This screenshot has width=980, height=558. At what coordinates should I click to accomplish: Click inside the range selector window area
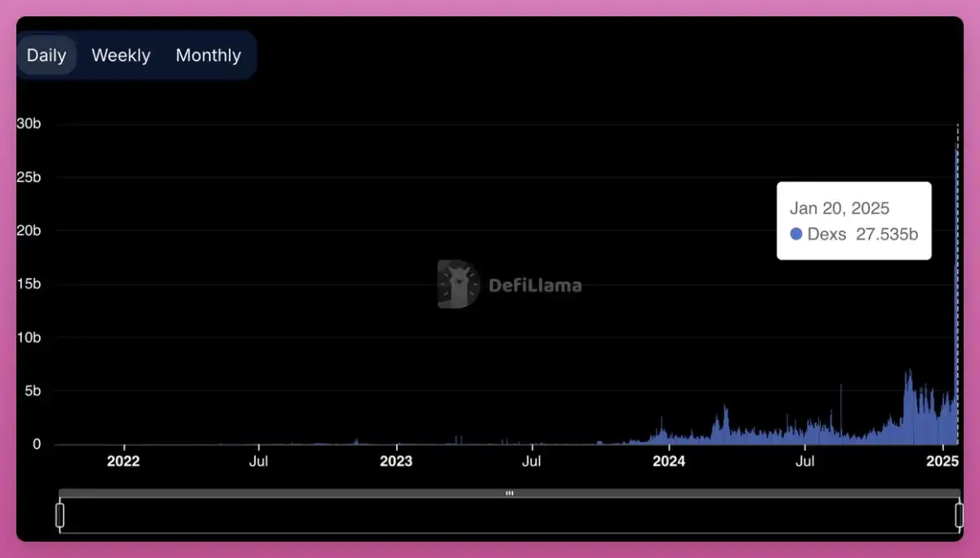click(509, 516)
